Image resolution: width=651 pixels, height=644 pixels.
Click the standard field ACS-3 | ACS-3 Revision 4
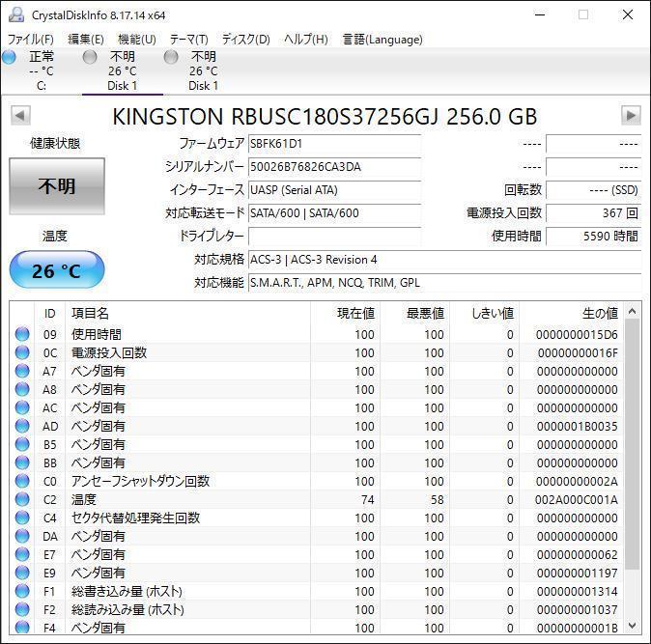click(445, 260)
